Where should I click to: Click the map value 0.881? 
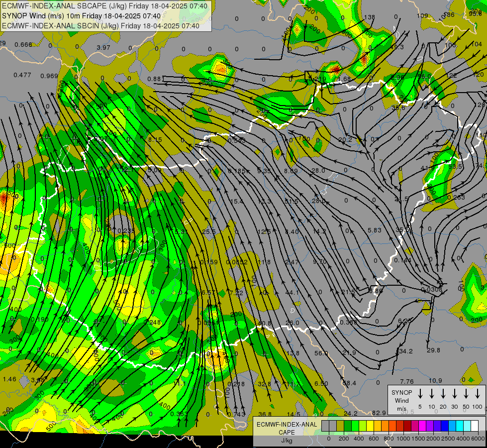click(x=156, y=79)
